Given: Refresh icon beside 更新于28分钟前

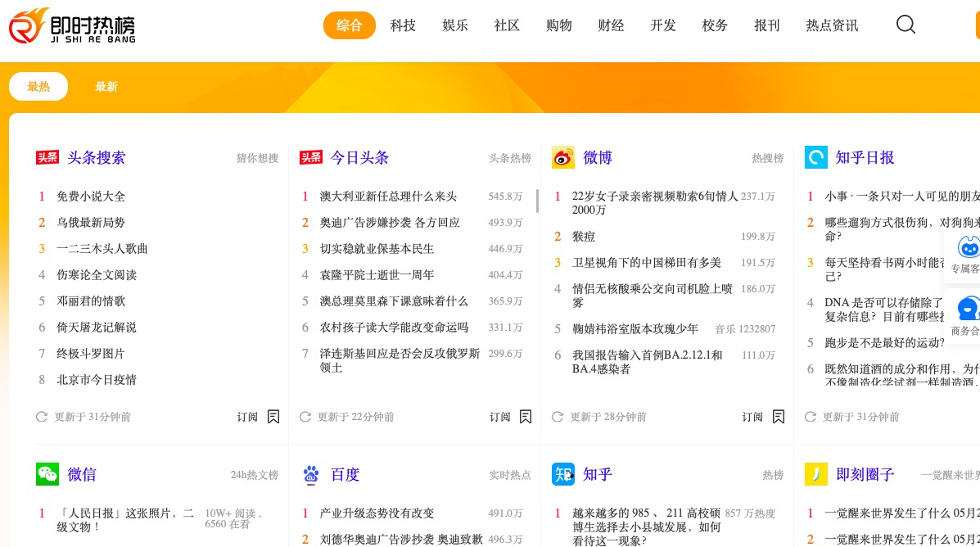Looking at the screenshot, I should pyautogui.click(x=558, y=417).
